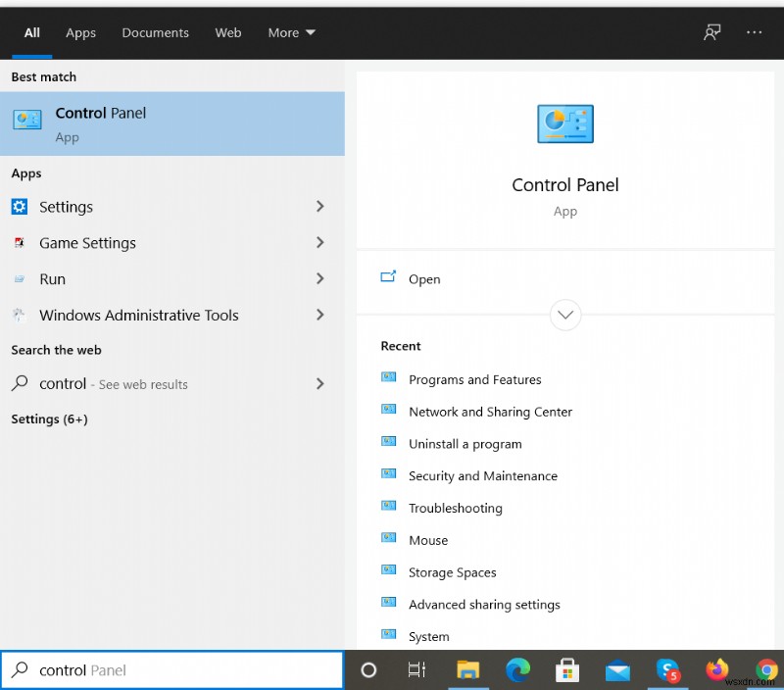This screenshot has height=690, width=784.
Task: Open the ellipsis options menu at top right
Action: [754, 32]
